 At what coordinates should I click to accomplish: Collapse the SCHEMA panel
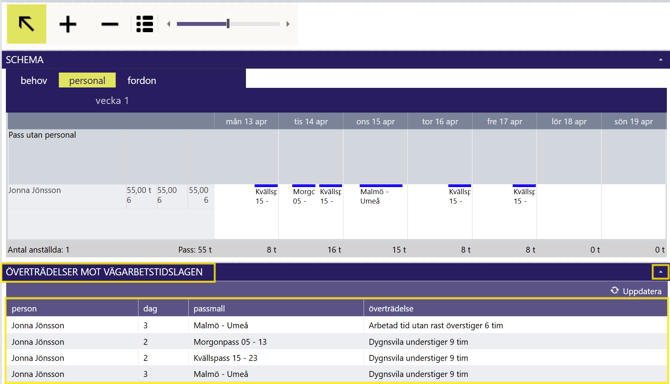click(x=661, y=60)
